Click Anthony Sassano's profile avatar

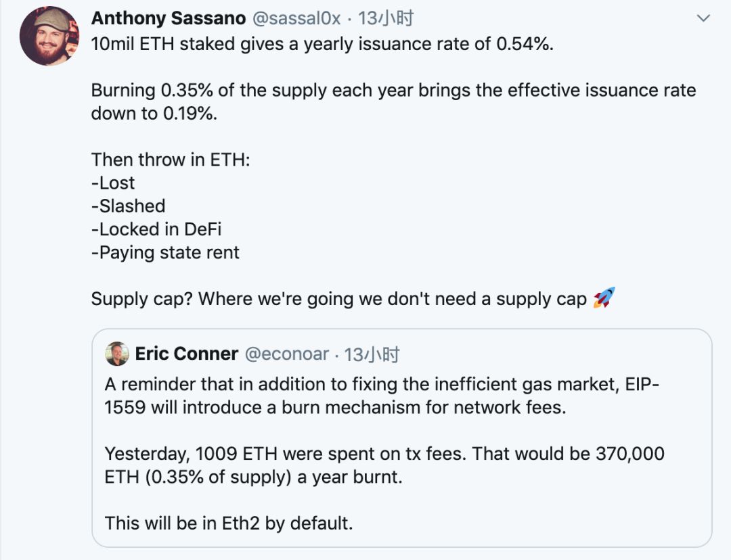point(51,37)
